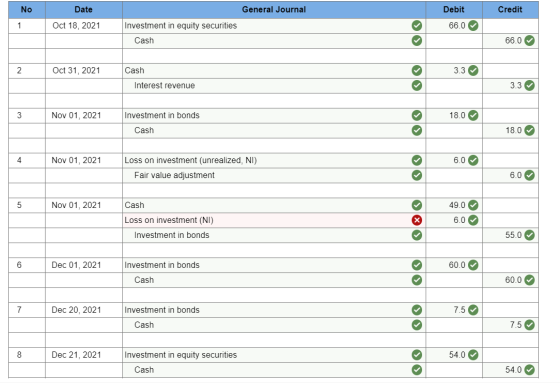Image resolution: width=560 pixels, height=383 pixels.
Task: Select the Interest revenue account cell
Action: pyautogui.click(x=274, y=85)
